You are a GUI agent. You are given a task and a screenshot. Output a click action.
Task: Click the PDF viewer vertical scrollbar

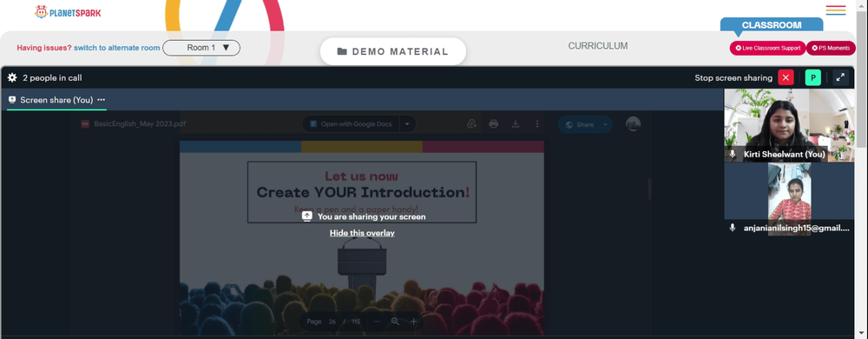[x=649, y=189]
